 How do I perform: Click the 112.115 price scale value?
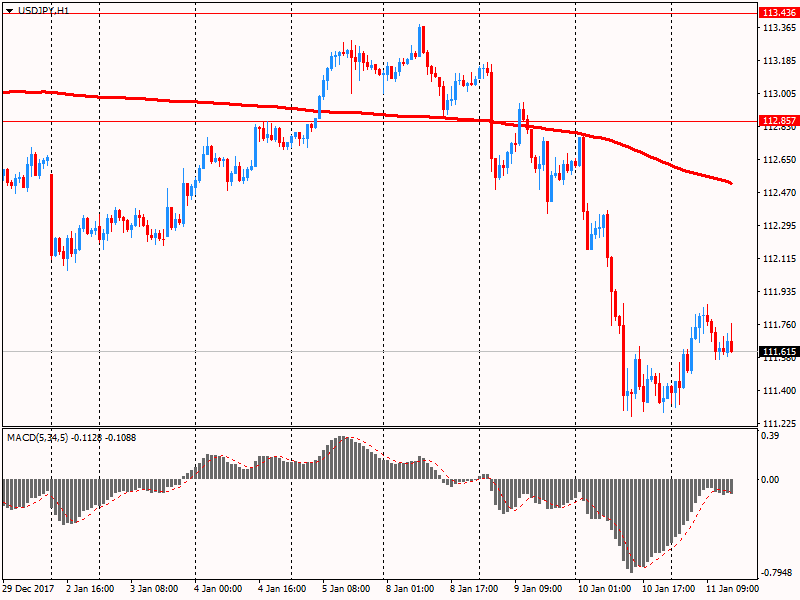(779, 259)
